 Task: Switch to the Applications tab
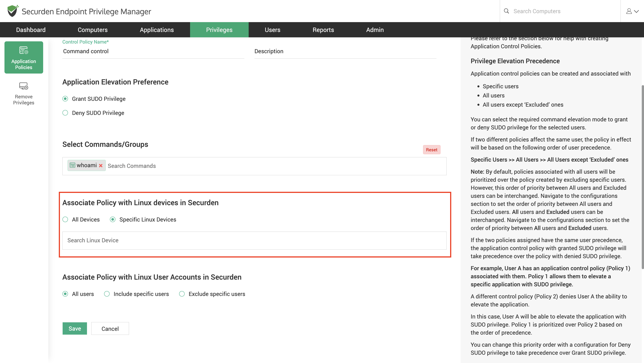(x=157, y=30)
